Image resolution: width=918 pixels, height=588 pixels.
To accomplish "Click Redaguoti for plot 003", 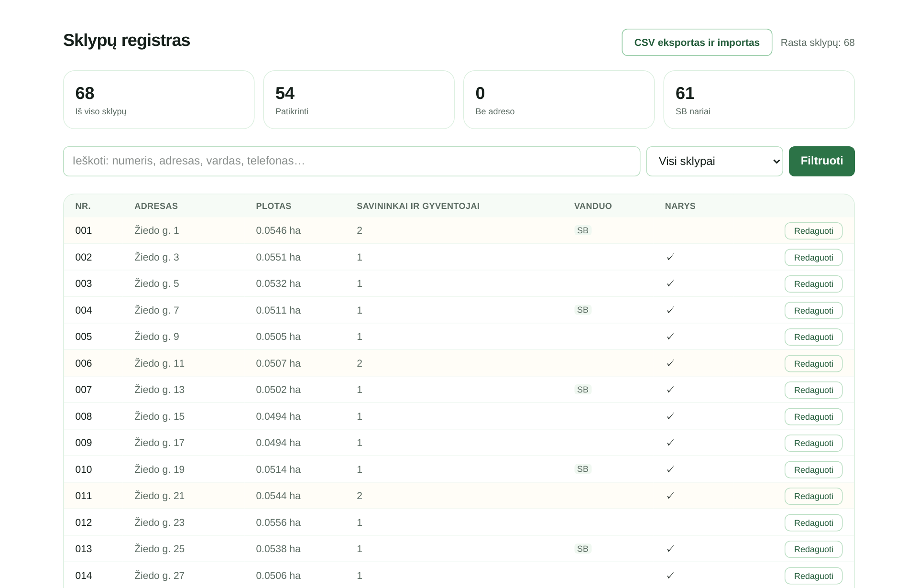I will (x=813, y=284).
